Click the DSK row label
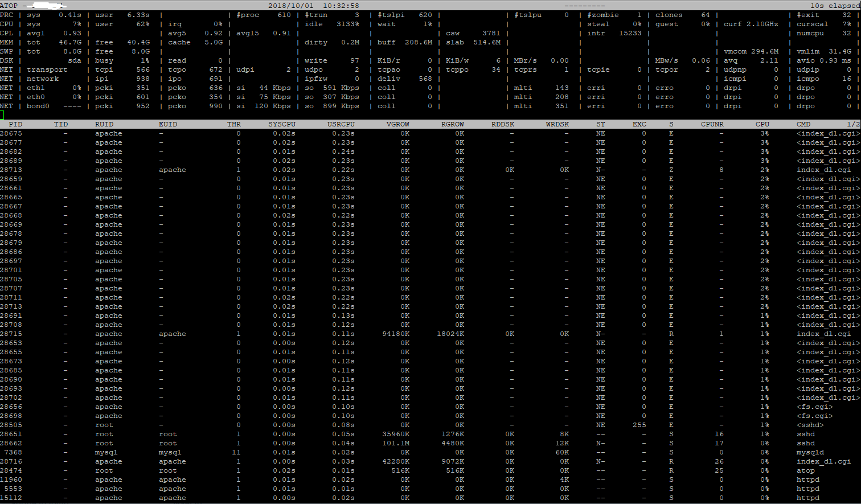 (6, 60)
